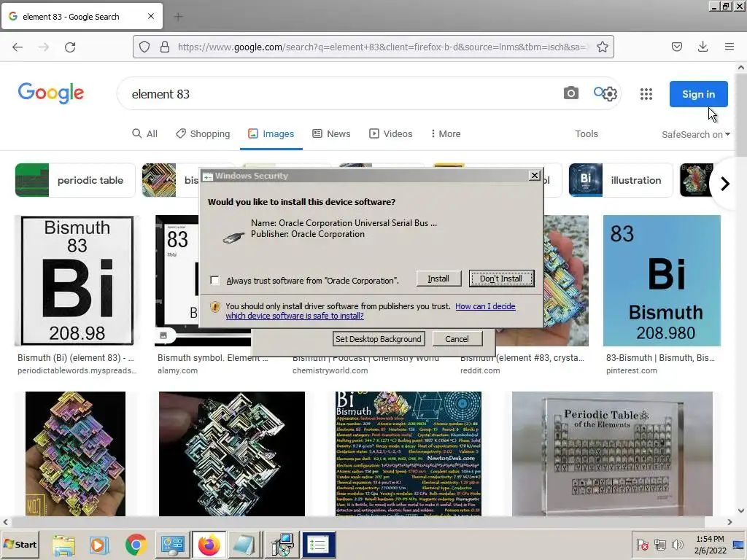Click the Google logo
Screen dimensions: 747x560
point(51,93)
